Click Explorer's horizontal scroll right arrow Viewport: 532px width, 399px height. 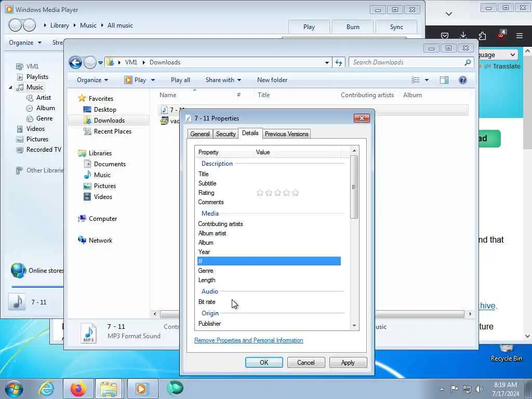[470, 314]
